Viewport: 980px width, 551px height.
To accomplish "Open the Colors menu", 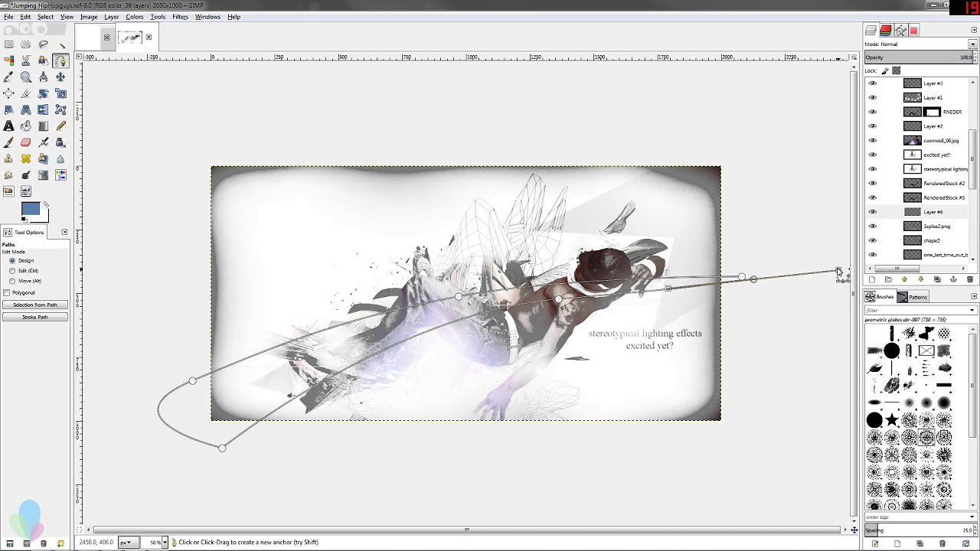I will 135,17.
